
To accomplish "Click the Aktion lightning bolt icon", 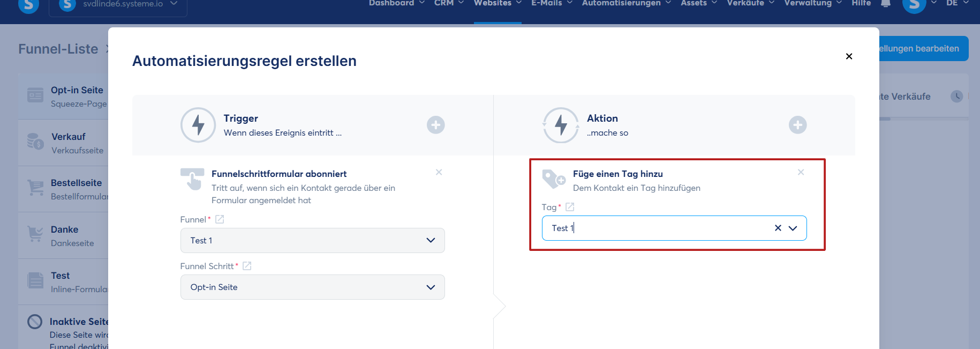I will pyautogui.click(x=561, y=125).
